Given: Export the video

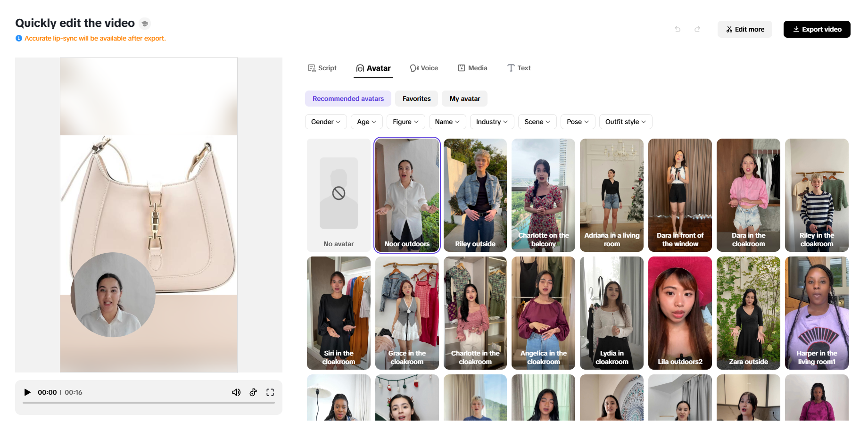Looking at the screenshot, I should coord(817,29).
